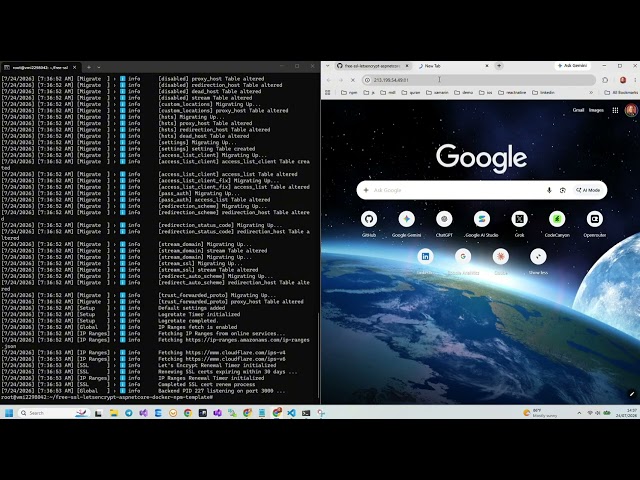Open the Images link
Viewport: 640px width, 480px height.
596,110
